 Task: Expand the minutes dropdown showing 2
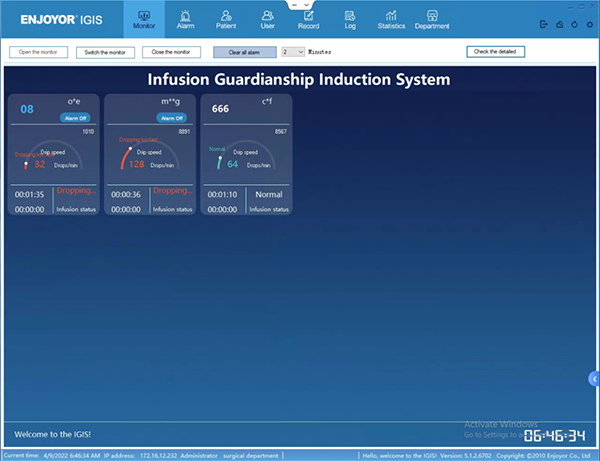[x=292, y=51]
